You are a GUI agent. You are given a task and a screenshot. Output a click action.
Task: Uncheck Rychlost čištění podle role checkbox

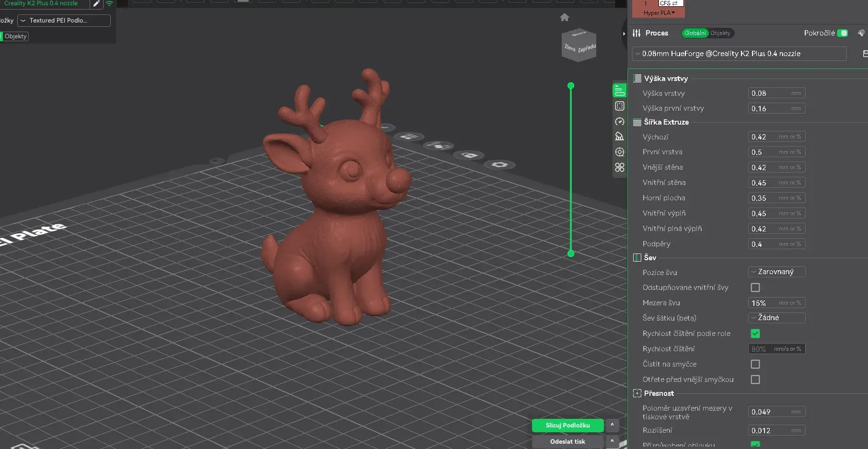point(755,334)
